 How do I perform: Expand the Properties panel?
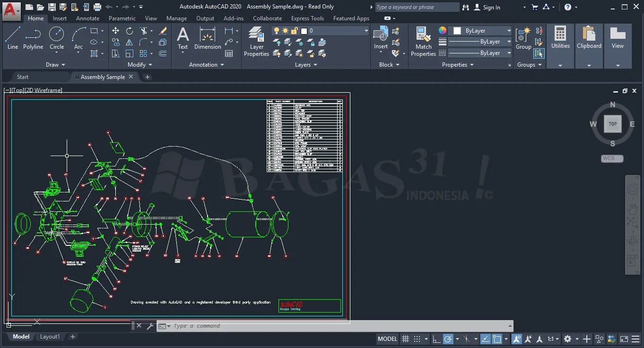point(458,65)
